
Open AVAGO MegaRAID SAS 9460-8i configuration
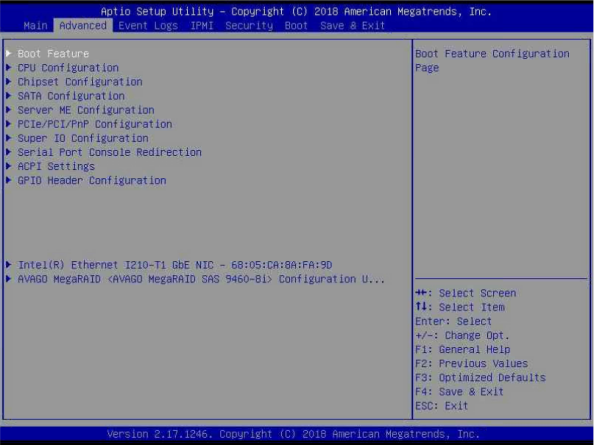[x=201, y=279]
